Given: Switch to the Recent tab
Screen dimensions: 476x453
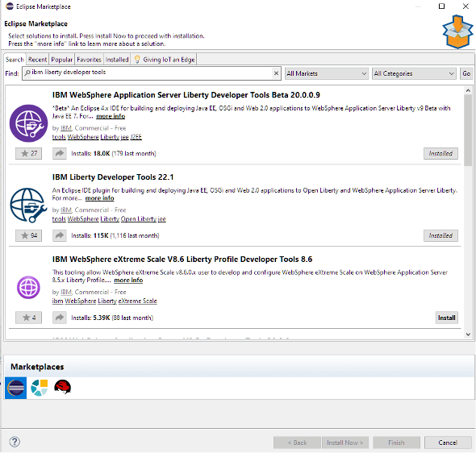Looking at the screenshot, I should [37, 60].
